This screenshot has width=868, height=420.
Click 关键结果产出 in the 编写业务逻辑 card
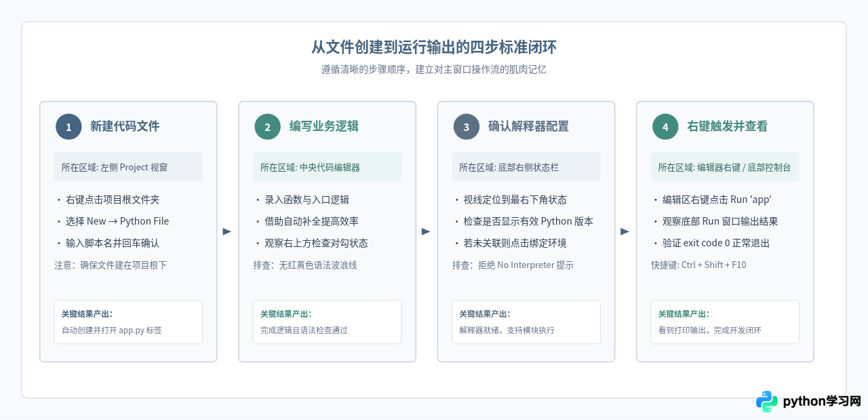(285, 314)
